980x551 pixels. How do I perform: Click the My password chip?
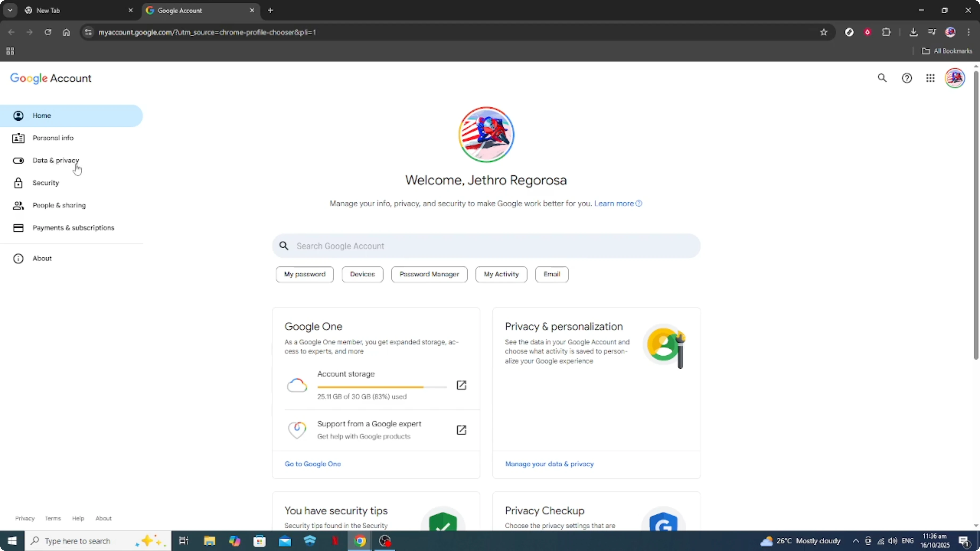point(305,274)
